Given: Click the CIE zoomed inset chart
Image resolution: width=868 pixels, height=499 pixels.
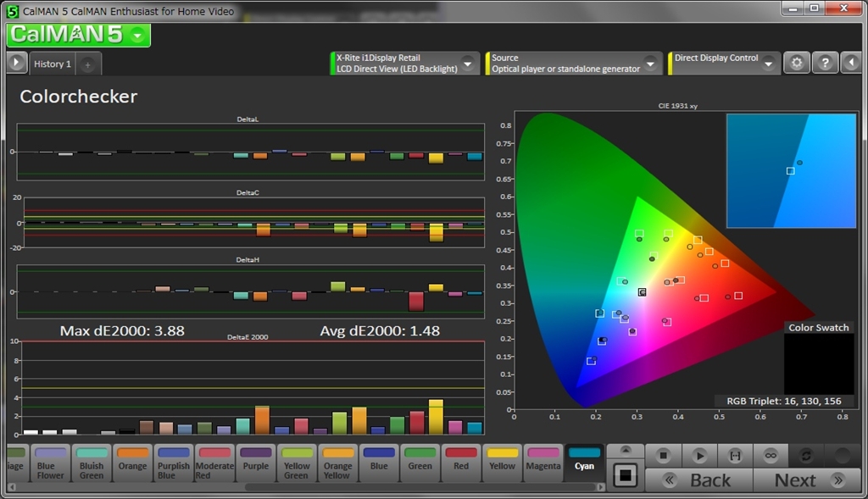Looking at the screenshot, I should 791,170.
